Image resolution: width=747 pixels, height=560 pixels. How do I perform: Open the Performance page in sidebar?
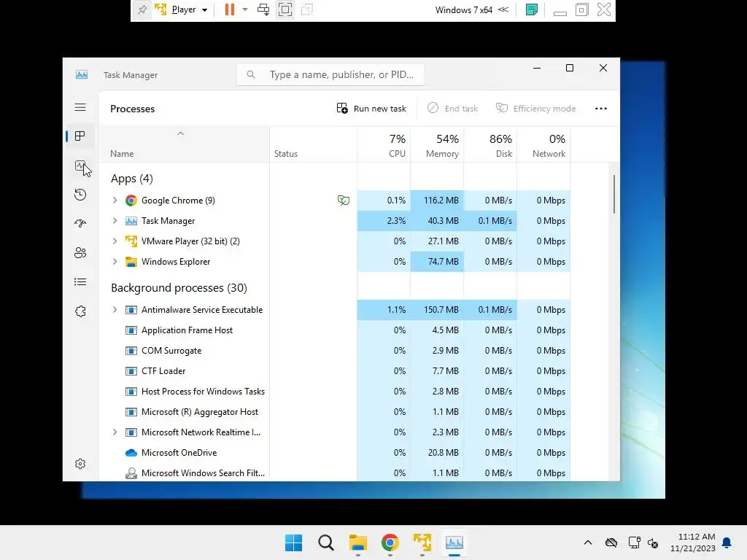tap(80, 166)
